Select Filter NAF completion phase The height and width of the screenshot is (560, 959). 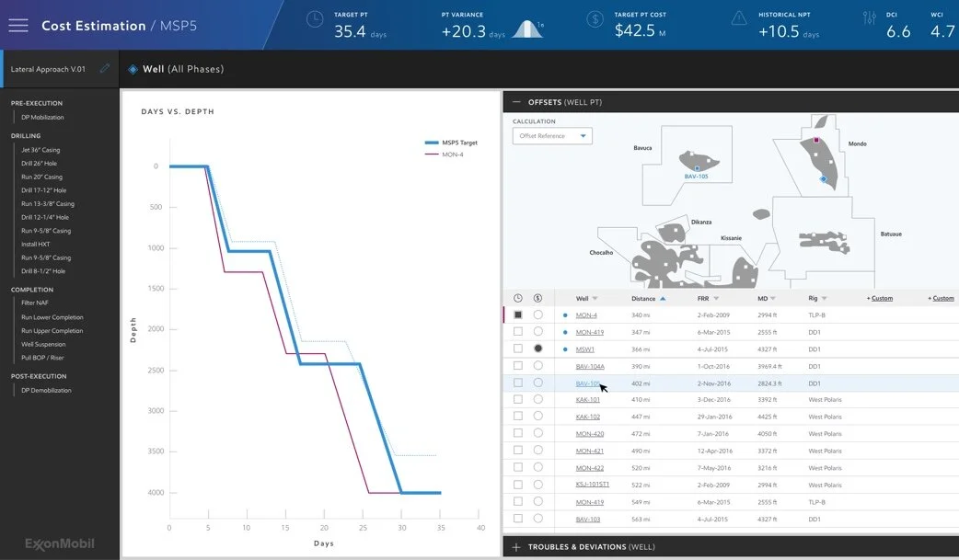pos(34,303)
